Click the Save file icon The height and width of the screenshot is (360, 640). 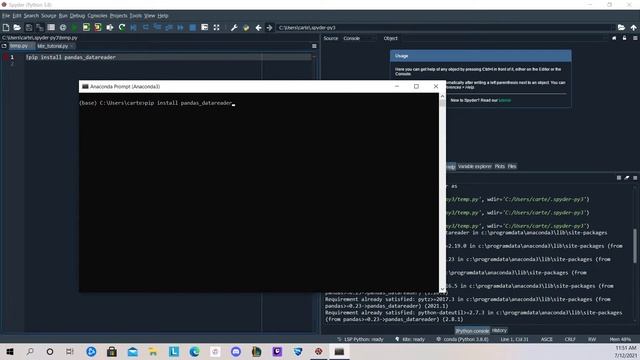[29, 27]
